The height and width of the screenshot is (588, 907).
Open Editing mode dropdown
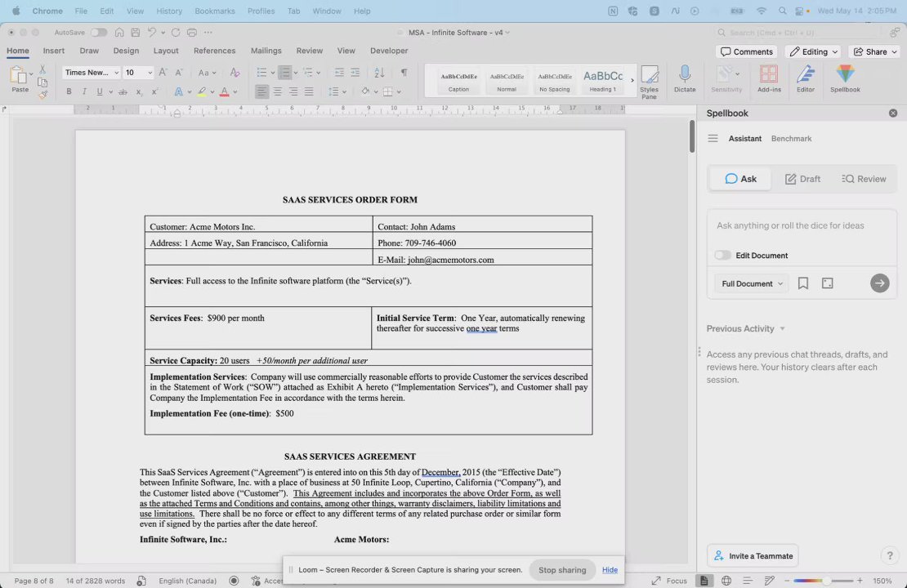click(813, 51)
